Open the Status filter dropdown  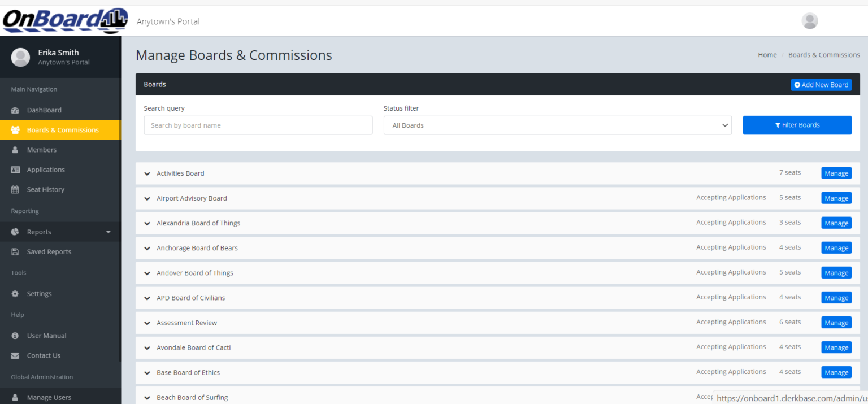[x=557, y=125]
